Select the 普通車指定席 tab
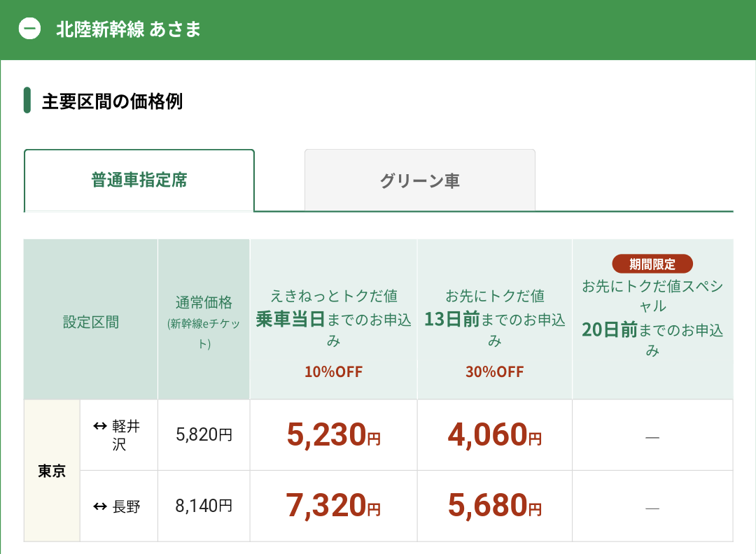 click(139, 180)
